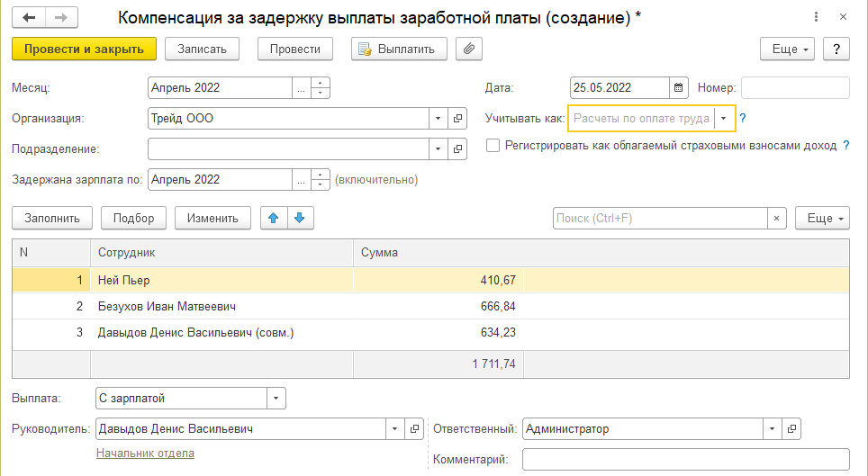868x476 pixels.
Task: Open the calendar picker for Дата
Action: (677, 88)
